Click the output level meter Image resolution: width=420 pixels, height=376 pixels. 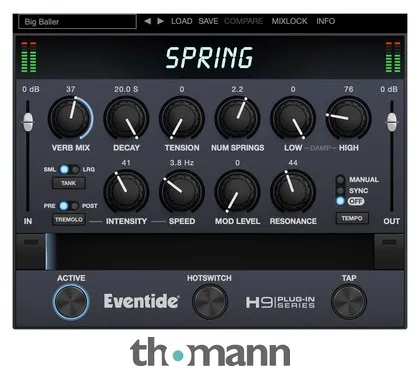point(393,57)
